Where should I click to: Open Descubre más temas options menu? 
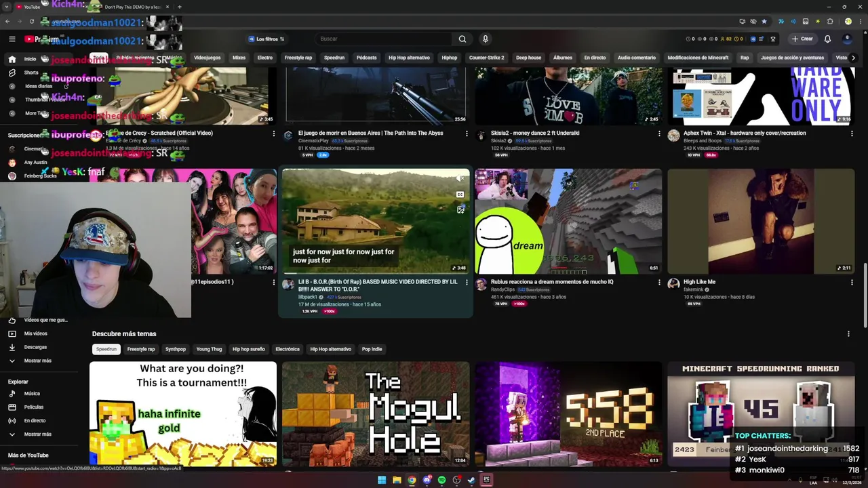click(x=848, y=333)
